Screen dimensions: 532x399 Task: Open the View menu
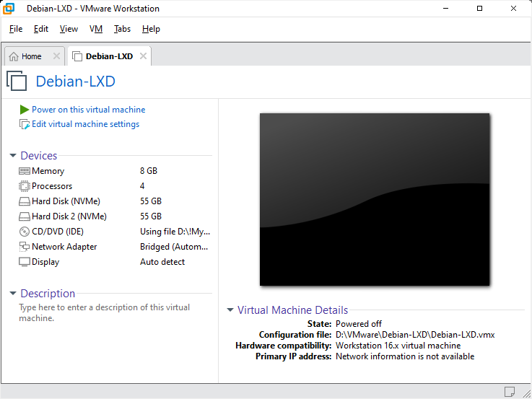point(69,29)
